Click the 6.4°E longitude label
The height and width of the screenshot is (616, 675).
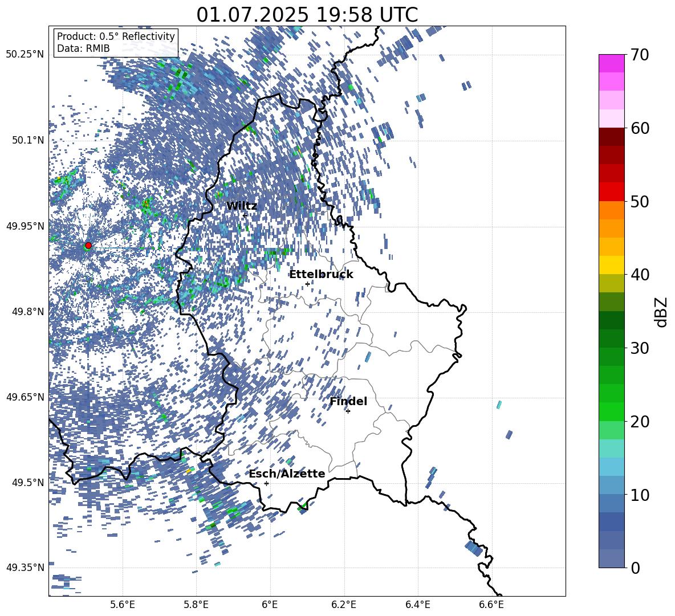[x=417, y=605]
